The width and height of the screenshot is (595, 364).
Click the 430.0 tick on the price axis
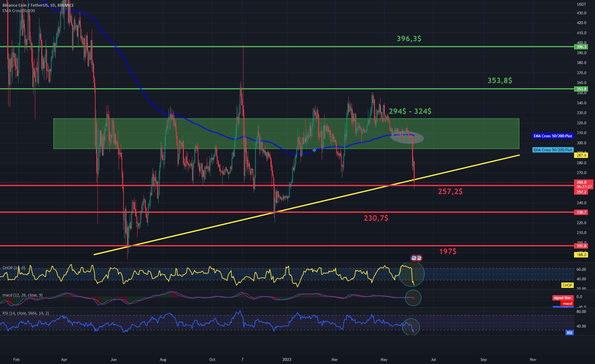[582, 13]
